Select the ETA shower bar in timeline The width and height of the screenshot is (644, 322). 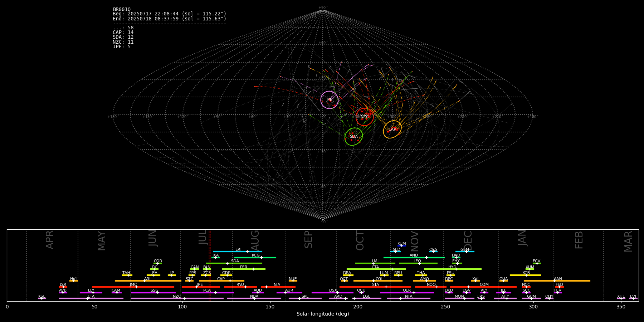click(x=91, y=298)
